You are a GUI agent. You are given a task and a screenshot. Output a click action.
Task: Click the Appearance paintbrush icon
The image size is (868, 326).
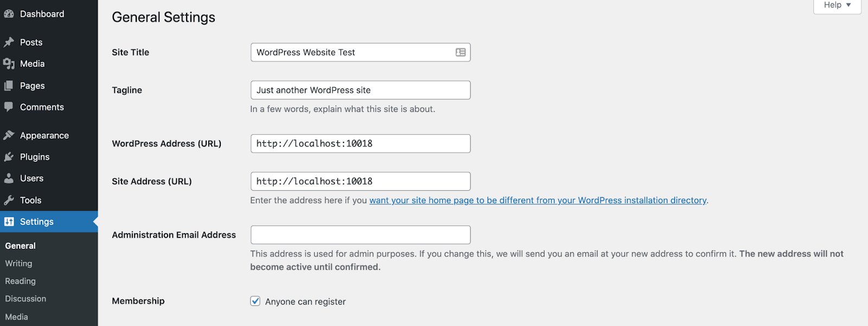[9, 135]
